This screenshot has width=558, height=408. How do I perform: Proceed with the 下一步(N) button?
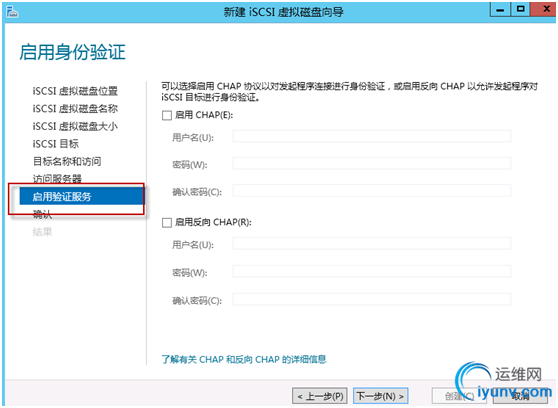click(380, 396)
